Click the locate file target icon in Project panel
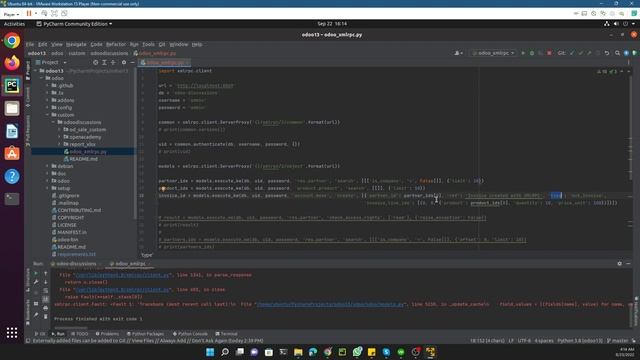Viewport: 640px width, 360px height. tap(96, 62)
